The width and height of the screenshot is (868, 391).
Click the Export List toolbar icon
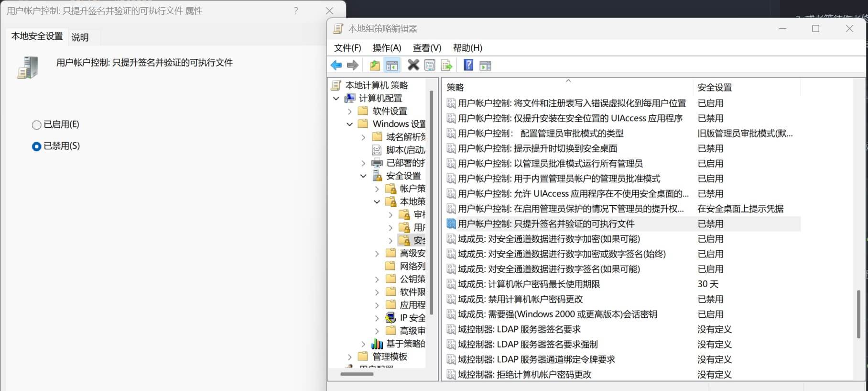pos(446,65)
